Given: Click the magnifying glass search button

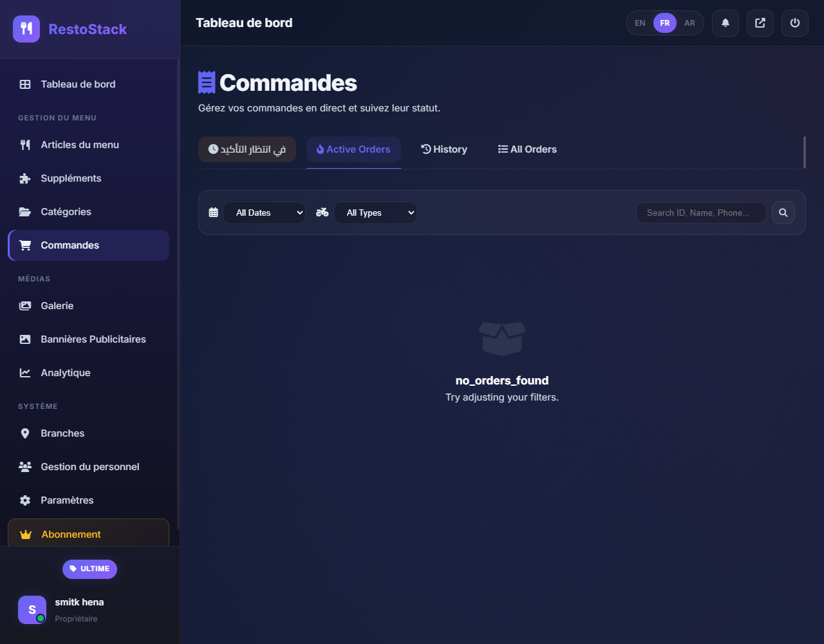Looking at the screenshot, I should coord(783,213).
